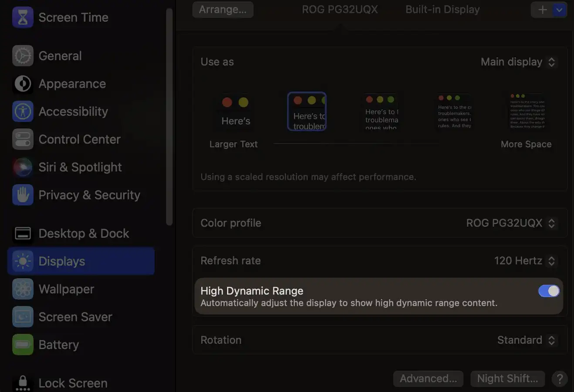Click the Privacy & Security hand icon
Viewport: 574px width, 392px height.
(x=23, y=195)
